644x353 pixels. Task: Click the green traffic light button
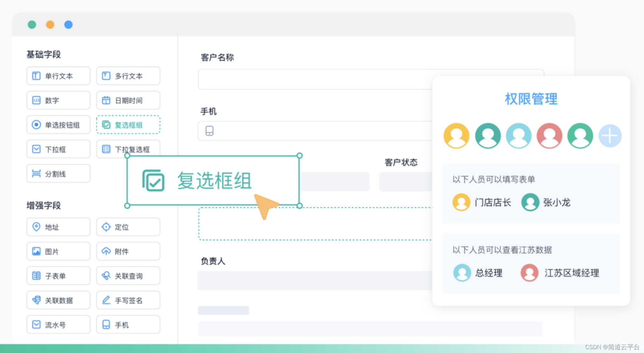point(32,24)
